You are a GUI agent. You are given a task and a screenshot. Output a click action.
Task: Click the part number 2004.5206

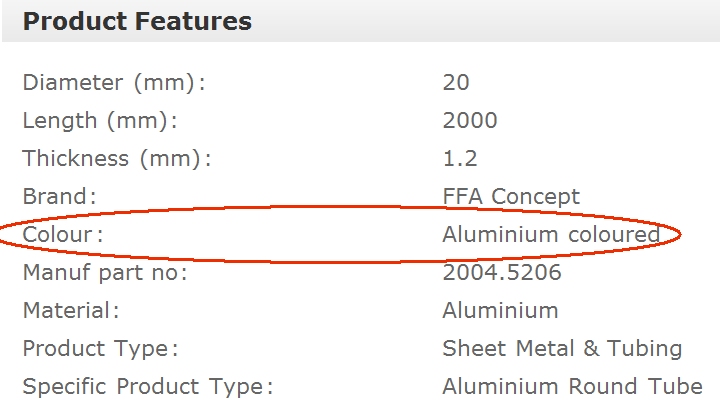(502, 273)
